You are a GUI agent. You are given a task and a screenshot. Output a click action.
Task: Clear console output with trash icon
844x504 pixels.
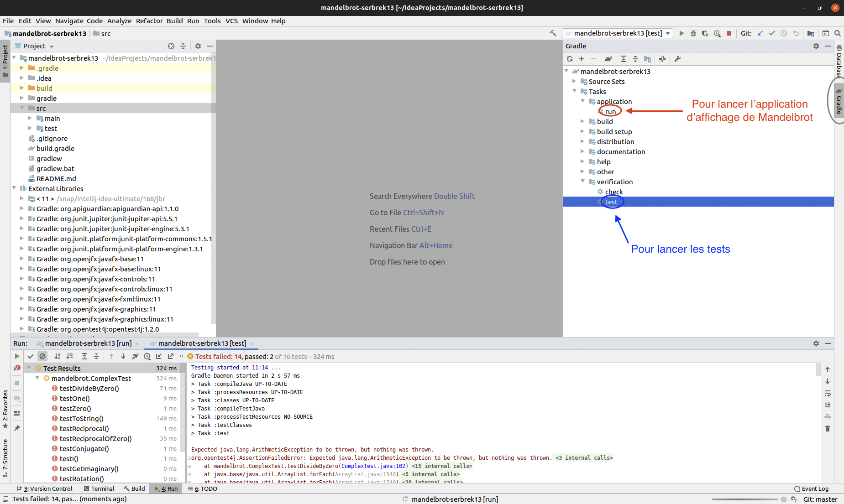(x=828, y=429)
